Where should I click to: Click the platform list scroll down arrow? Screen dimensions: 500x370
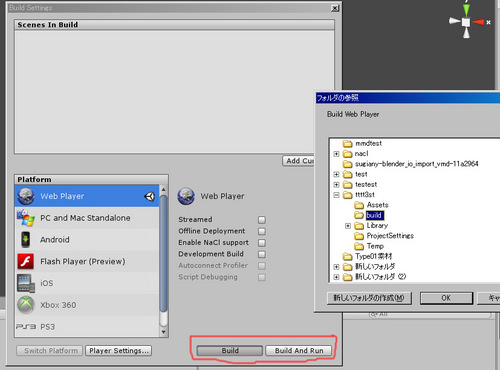pyautogui.click(x=163, y=332)
